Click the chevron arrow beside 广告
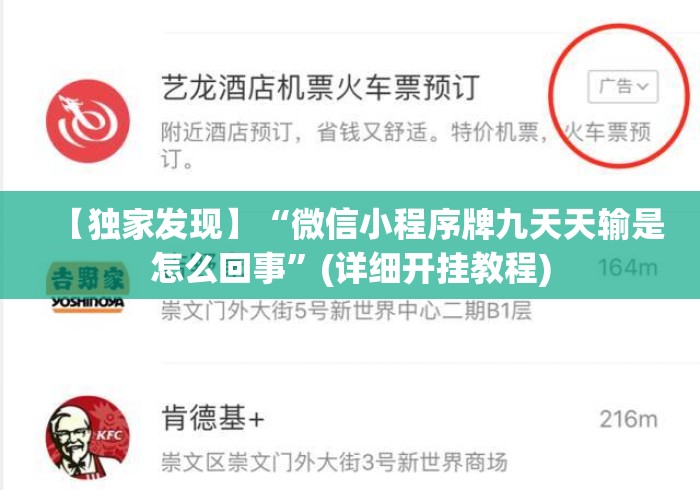The height and width of the screenshot is (490, 700). [x=643, y=86]
